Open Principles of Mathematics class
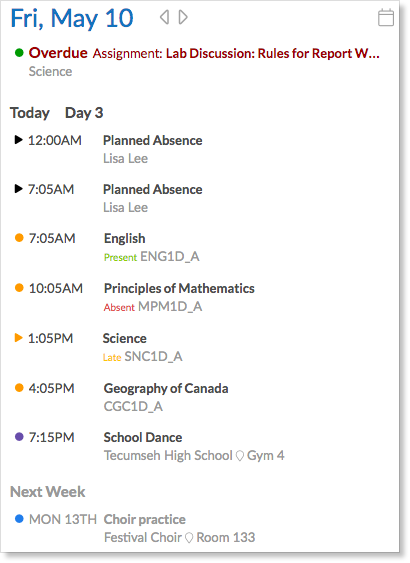The height and width of the screenshot is (563, 410). click(179, 288)
